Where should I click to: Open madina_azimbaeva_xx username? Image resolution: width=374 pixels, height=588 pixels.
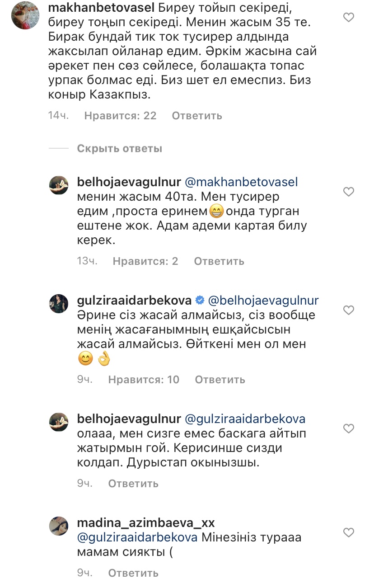(146, 523)
